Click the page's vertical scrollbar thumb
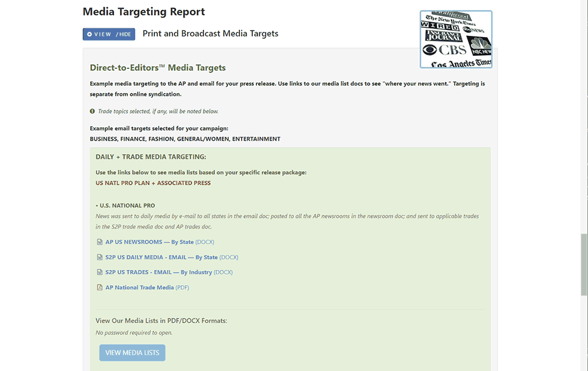The image size is (588, 371). point(583,265)
